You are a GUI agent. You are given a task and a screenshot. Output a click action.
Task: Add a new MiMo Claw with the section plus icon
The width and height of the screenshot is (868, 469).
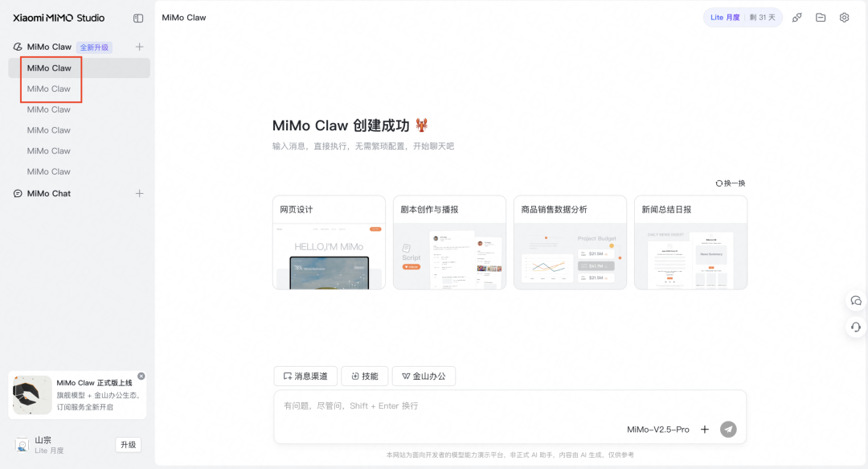140,47
